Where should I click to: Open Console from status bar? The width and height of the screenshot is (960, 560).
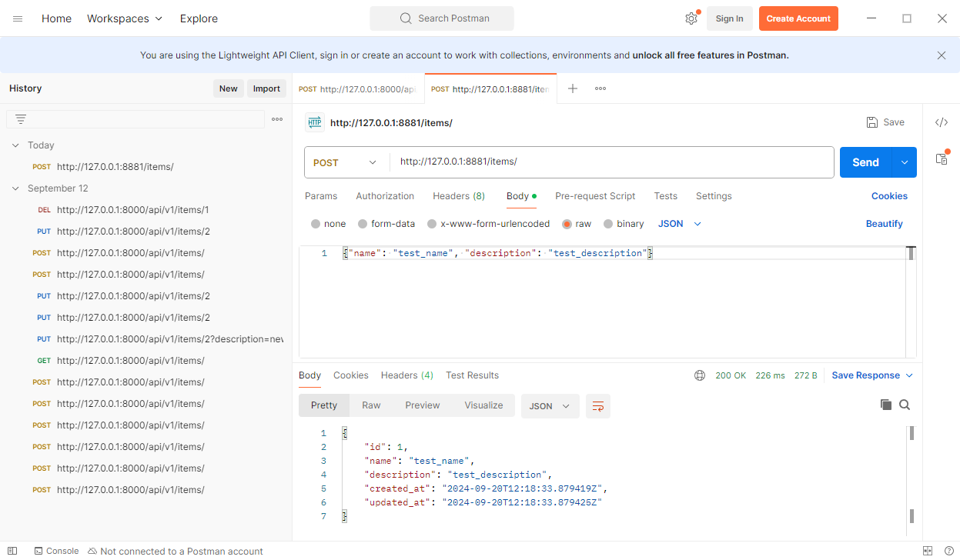pos(56,551)
